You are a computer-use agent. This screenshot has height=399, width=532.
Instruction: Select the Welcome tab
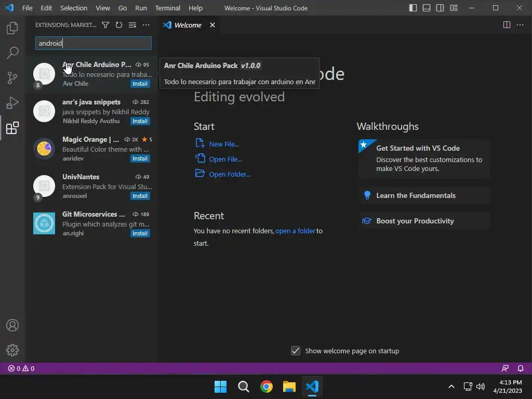coord(189,25)
